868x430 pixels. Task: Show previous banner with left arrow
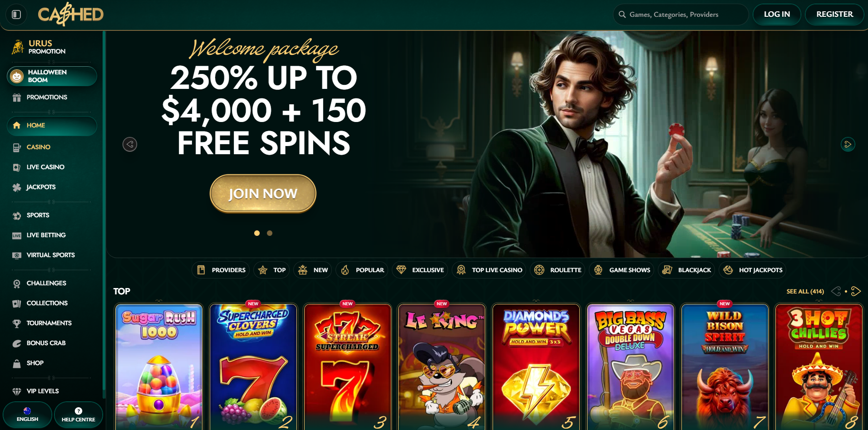point(130,144)
